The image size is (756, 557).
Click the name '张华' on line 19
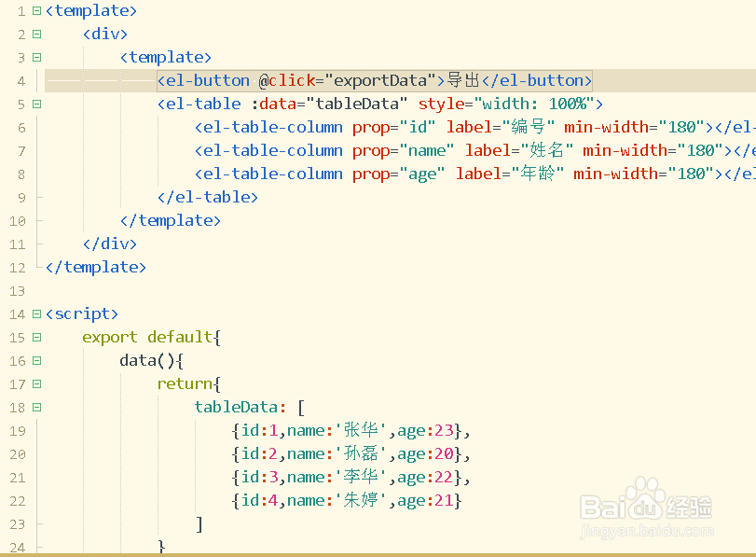(x=361, y=430)
